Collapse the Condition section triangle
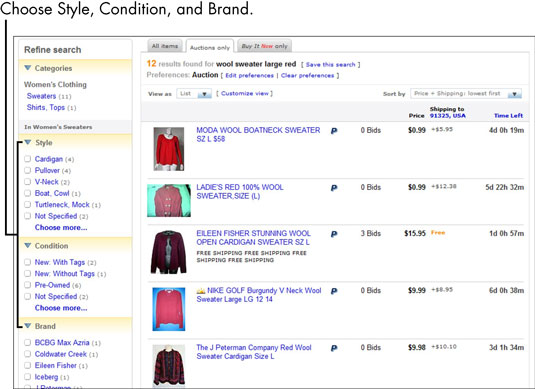The height and width of the screenshot is (389, 535). pos(28,245)
